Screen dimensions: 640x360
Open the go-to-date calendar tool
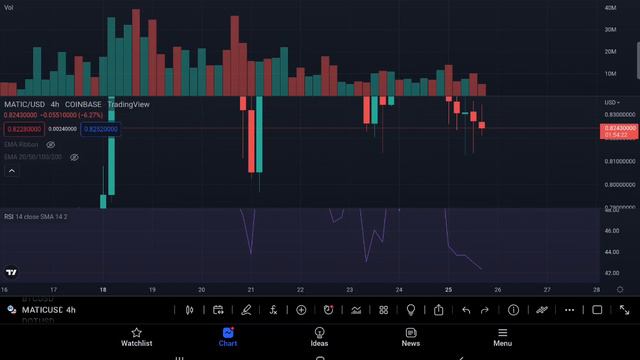coord(218,310)
